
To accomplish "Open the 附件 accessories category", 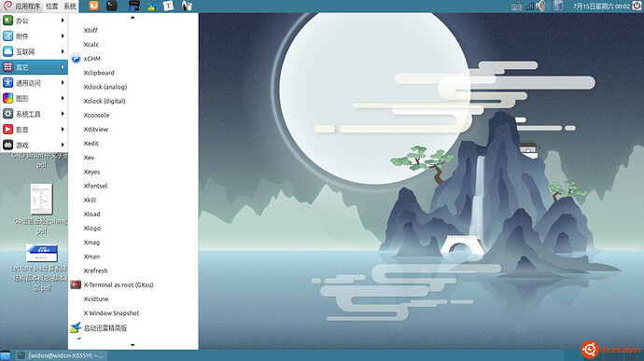I will (34, 36).
